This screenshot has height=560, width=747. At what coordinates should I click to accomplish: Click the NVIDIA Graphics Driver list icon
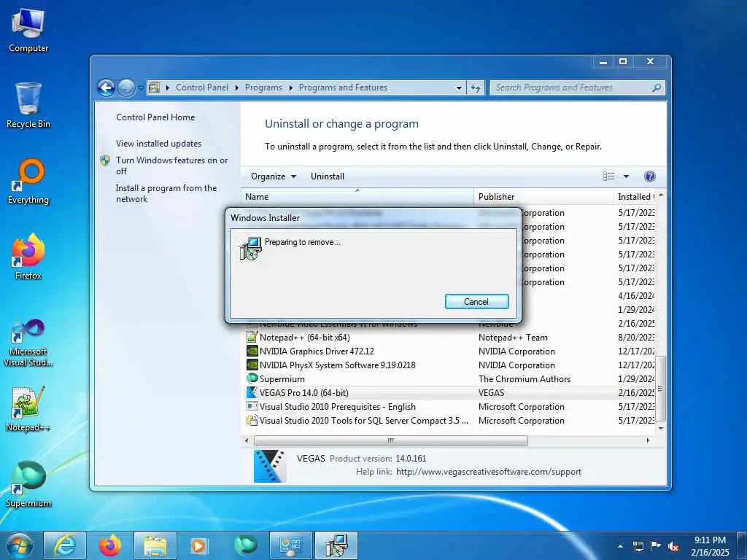(252, 351)
